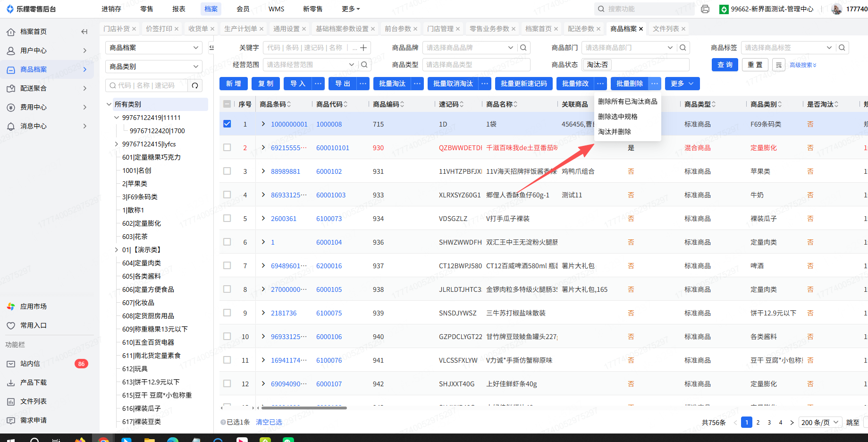Select 淘汰并删除 from the dropdown menu
The image size is (868, 442).
[x=614, y=132]
